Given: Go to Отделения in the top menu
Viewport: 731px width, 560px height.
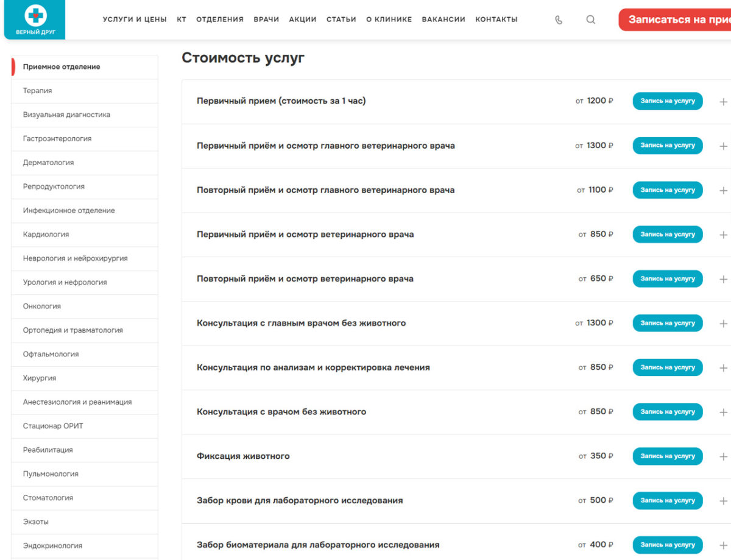Looking at the screenshot, I should (x=219, y=19).
